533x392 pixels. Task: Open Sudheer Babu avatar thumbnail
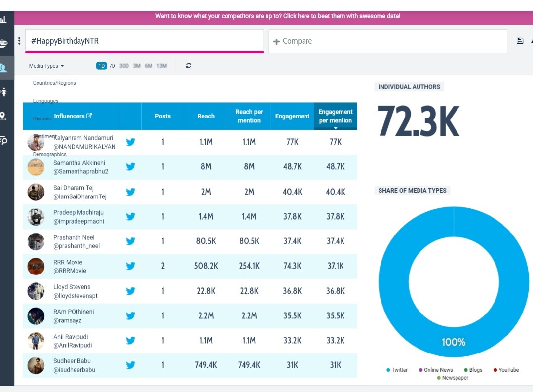coord(36,365)
